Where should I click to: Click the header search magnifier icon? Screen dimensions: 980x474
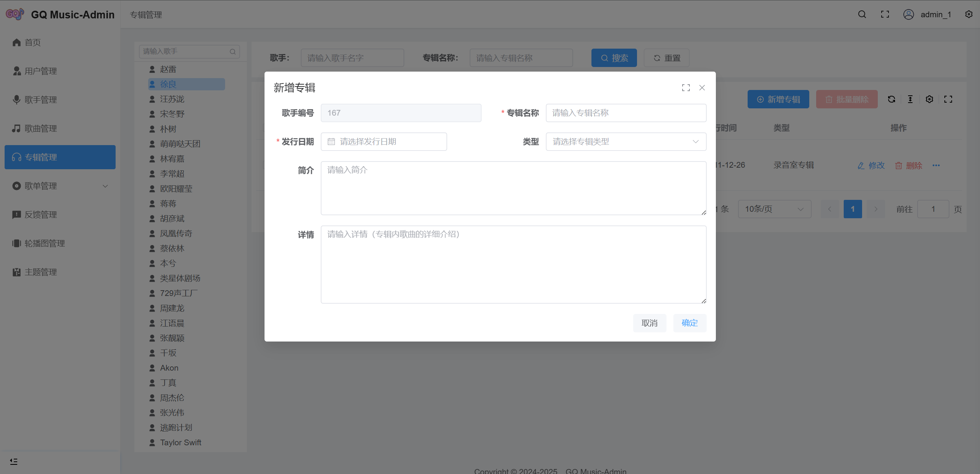[862, 15]
